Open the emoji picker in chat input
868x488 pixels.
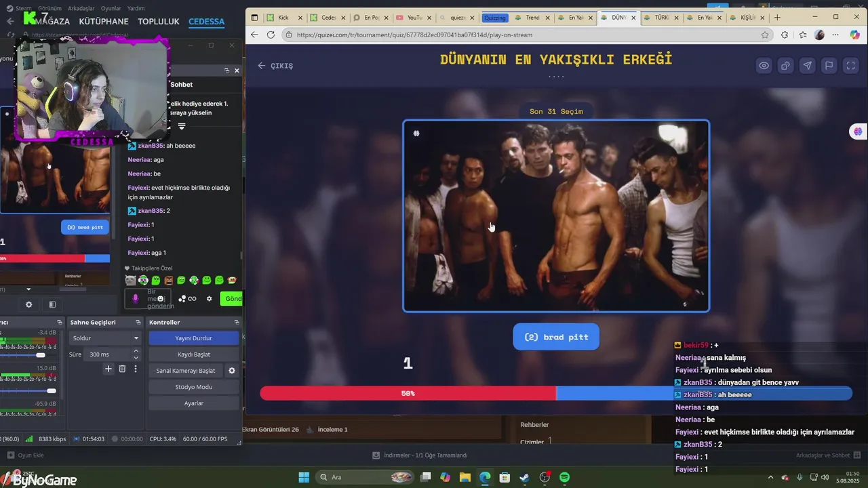pyautogui.click(x=161, y=299)
